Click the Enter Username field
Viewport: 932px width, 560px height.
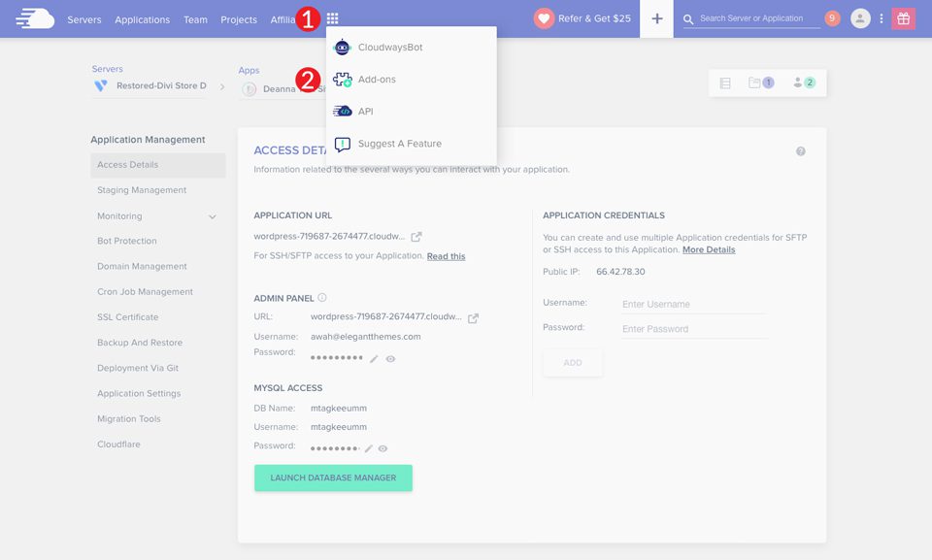693,304
